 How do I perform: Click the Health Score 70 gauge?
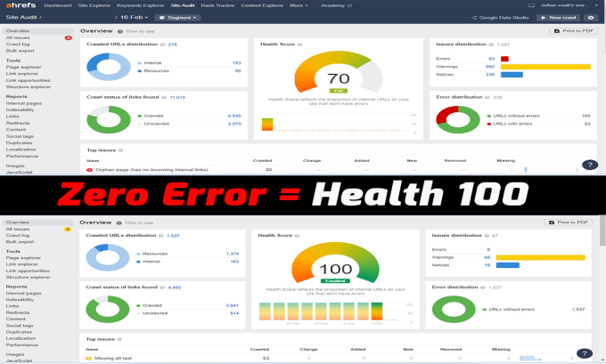339,72
